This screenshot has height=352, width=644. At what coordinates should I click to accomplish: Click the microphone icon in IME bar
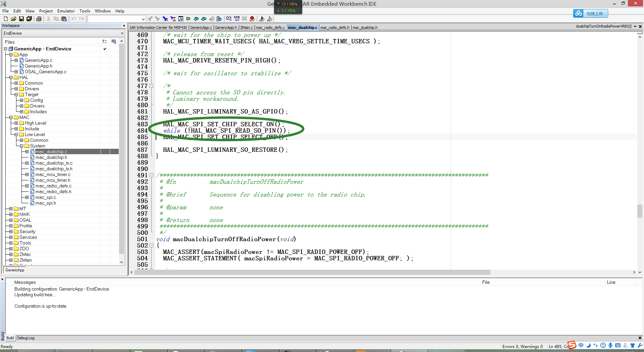pos(610,345)
